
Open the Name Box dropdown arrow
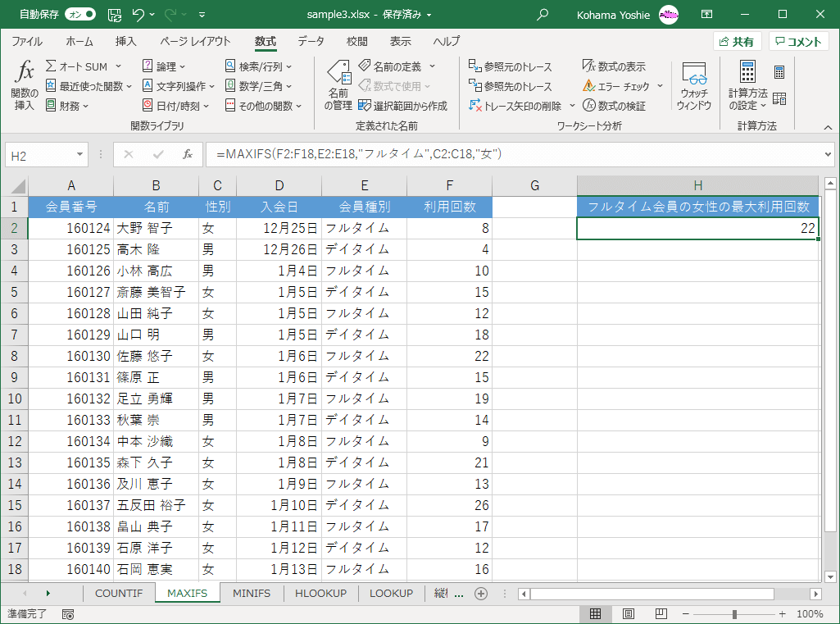tap(79, 154)
